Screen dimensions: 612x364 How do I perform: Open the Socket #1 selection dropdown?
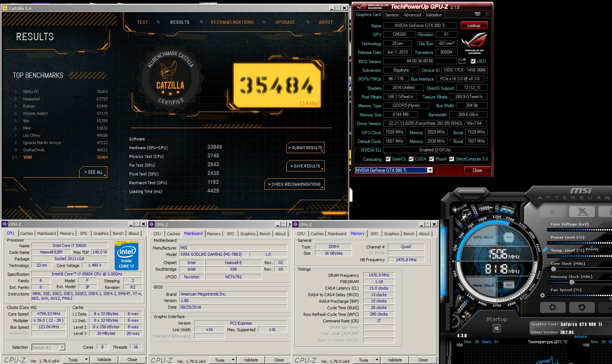(x=62, y=347)
